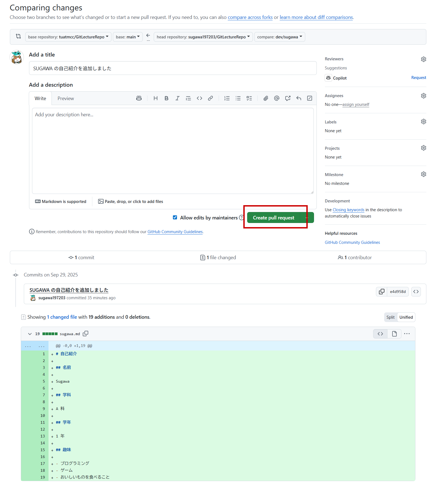The image size is (448, 500).
Task: Open the compare: dev/sugawa dropdown
Action: 279,37
